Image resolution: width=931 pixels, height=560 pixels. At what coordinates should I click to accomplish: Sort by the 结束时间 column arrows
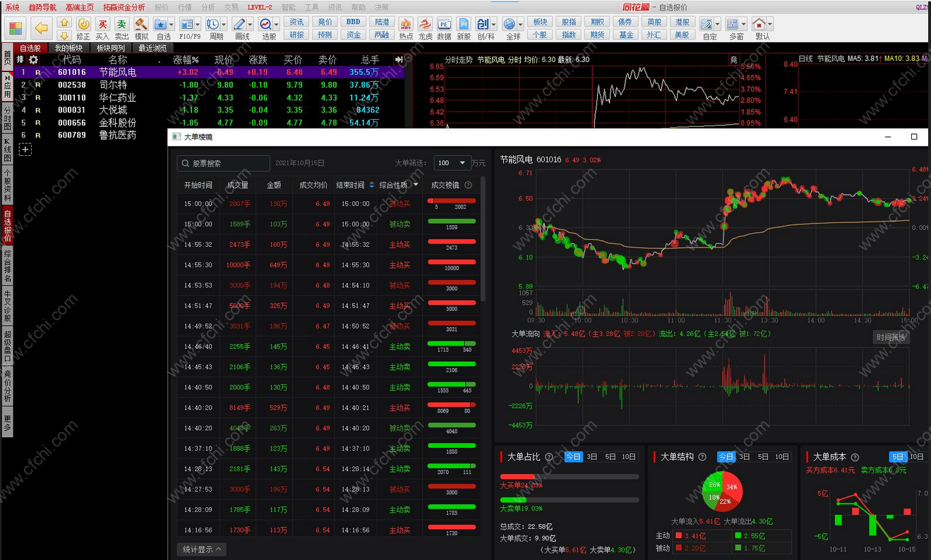372,185
